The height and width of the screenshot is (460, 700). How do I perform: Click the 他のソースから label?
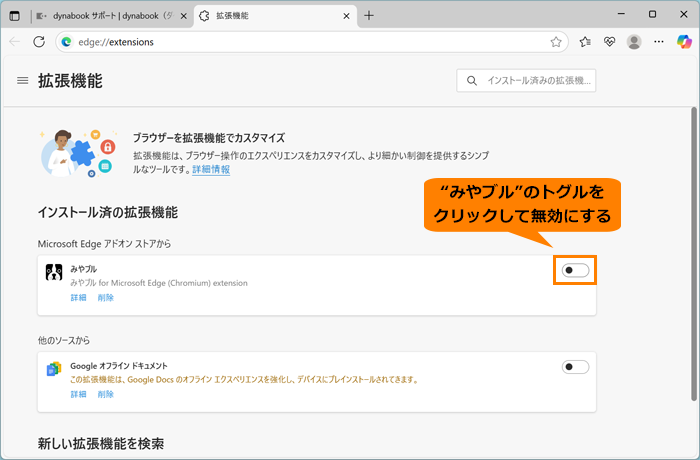pyautogui.click(x=64, y=340)
